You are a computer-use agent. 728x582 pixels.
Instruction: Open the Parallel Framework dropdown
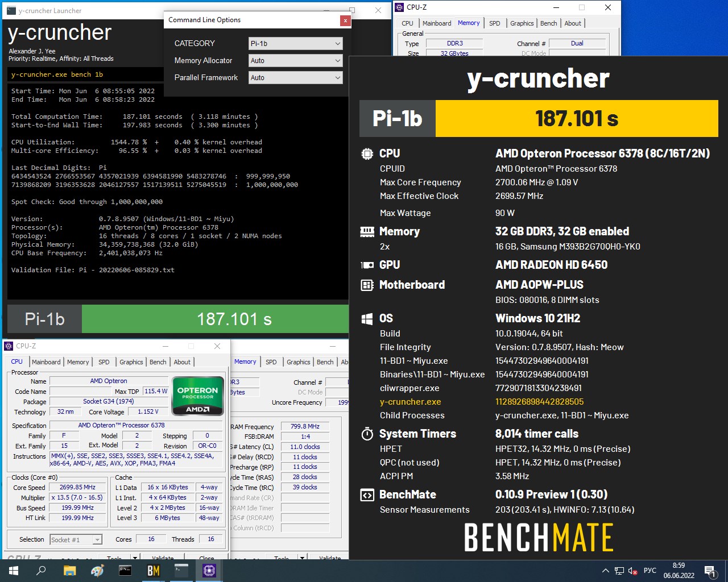(x=296, y=77)
